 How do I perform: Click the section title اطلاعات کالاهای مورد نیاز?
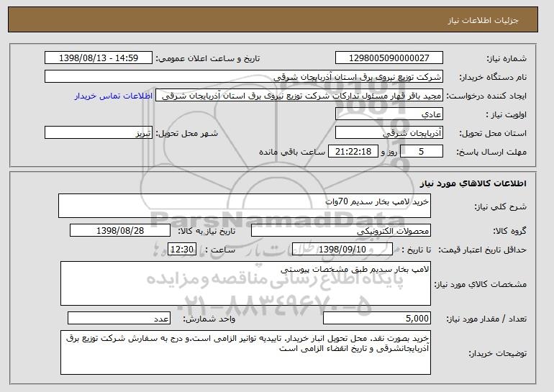click(x=473, y=183)
